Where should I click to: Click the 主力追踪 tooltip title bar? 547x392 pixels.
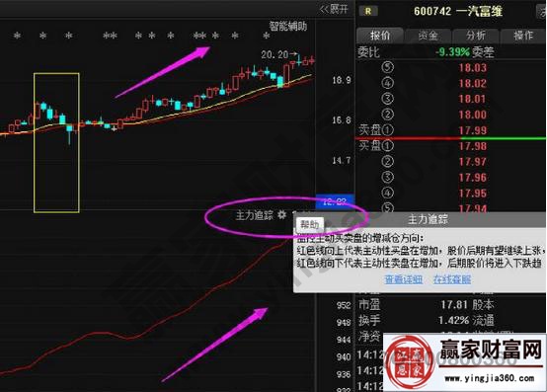point(421,220)
